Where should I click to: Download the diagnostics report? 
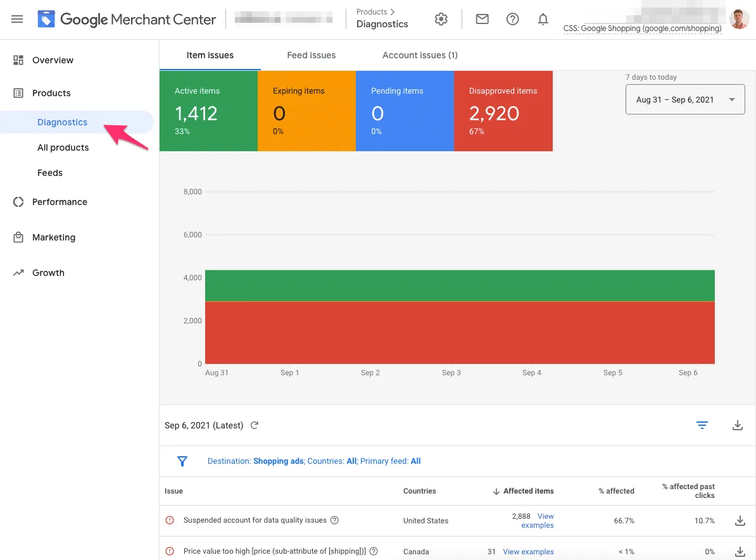(x=738, y=425)
